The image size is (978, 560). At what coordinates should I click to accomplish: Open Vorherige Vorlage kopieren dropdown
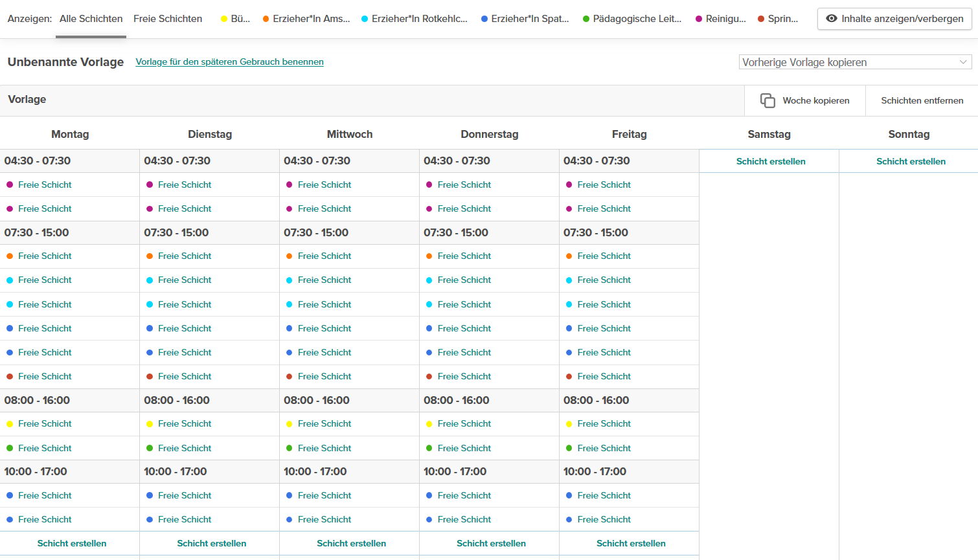coord(855,62)
